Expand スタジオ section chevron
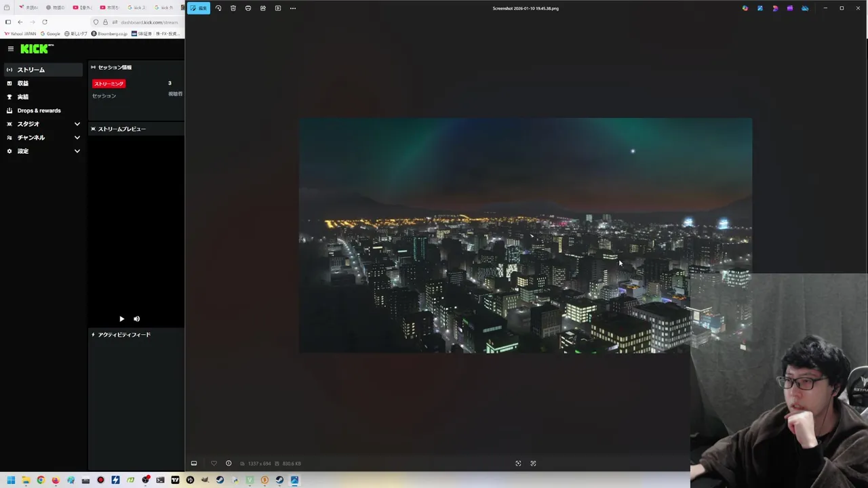 coord(77,124)
